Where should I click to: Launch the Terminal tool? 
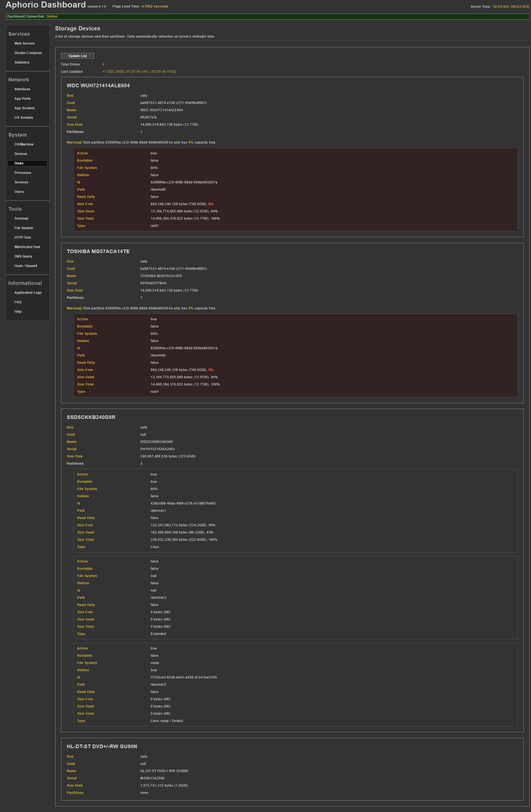[x=21, y=219]
